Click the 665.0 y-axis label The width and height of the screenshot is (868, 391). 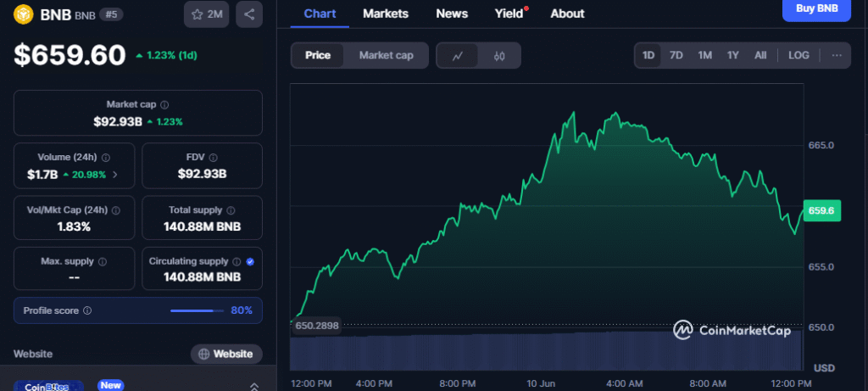pos(821,145)
